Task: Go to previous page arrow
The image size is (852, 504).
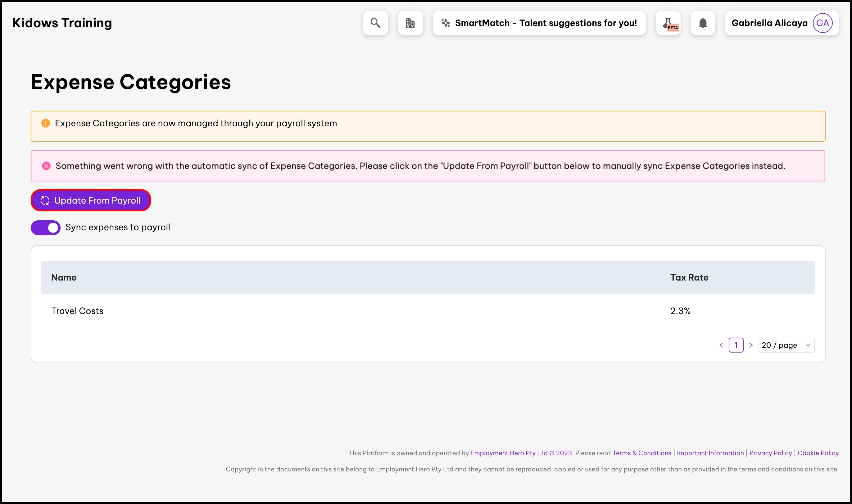Action: (721, 345)
